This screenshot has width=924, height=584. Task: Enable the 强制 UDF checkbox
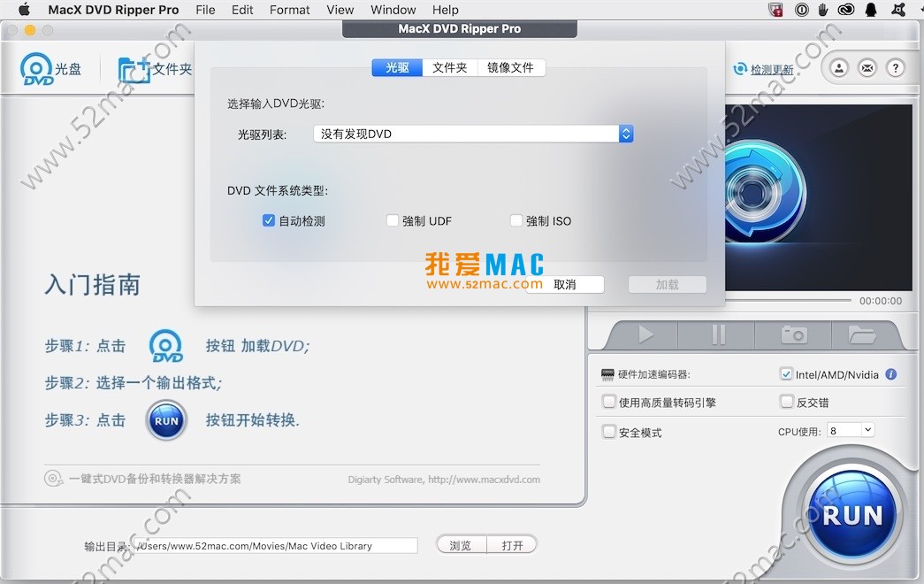point(392,220)
